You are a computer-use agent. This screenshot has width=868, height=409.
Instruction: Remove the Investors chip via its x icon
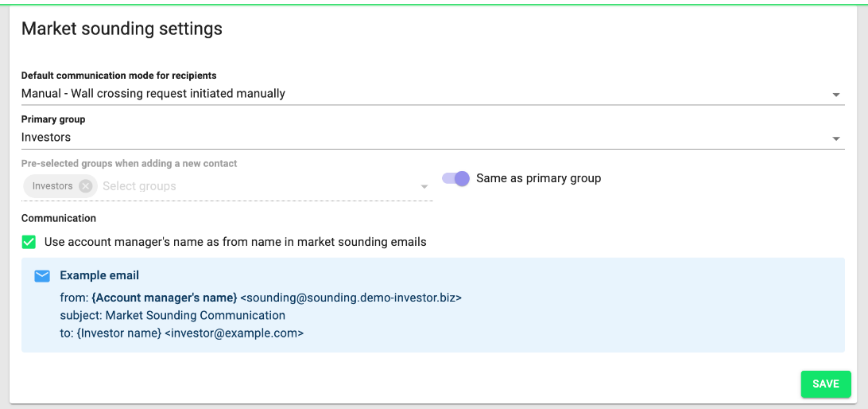click(85, 186)
